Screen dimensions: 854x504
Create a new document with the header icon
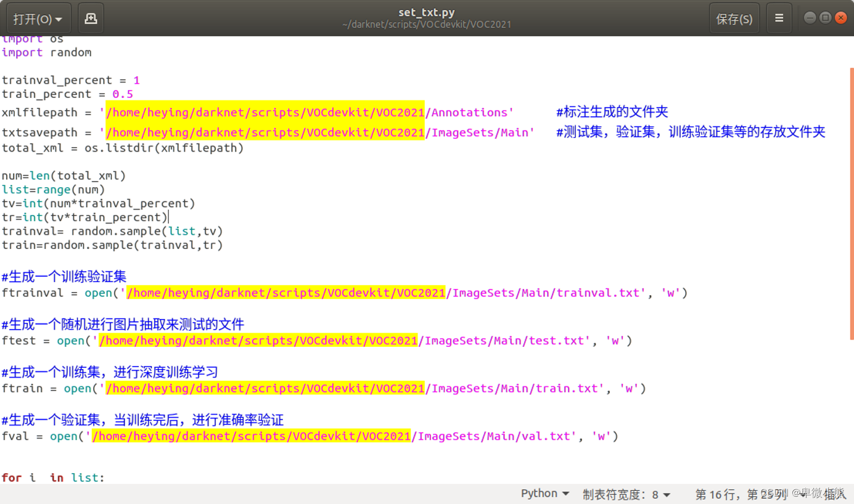tap(91, 18)
